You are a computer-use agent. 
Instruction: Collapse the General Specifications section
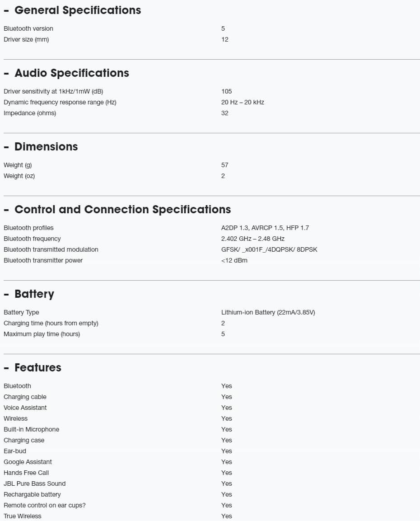tap(72, 10)
